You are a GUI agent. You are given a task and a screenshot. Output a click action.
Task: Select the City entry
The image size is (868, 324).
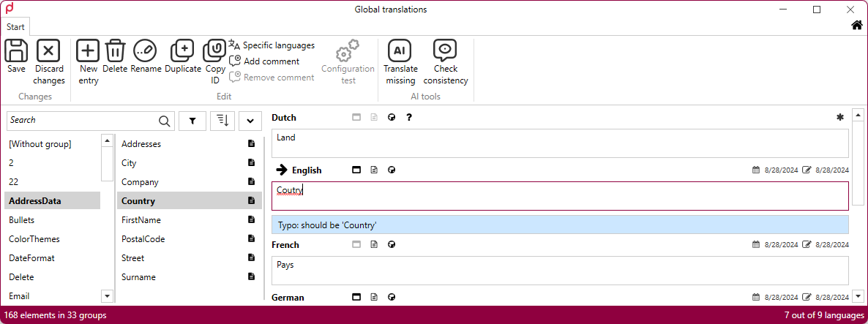[x=190, y=163]
